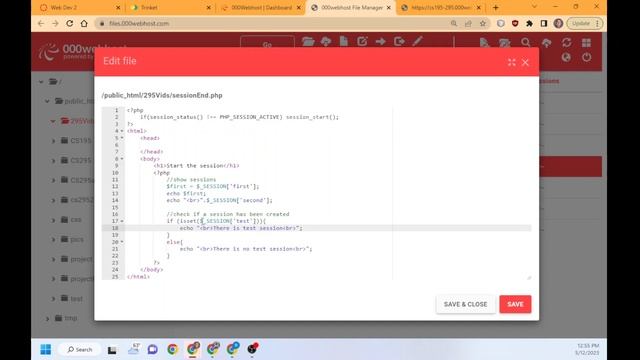Image resolution: width=640 pixels, height=360 pixels.
Task: Collapse code fold on line 4
Action: coord(122,131)
